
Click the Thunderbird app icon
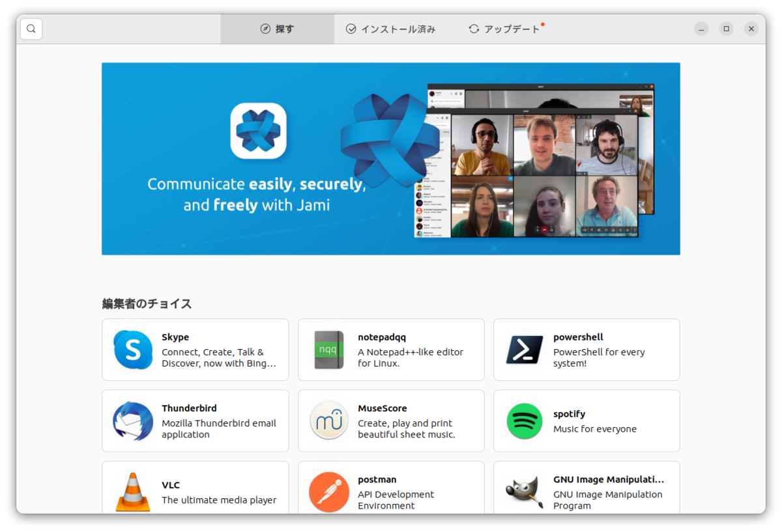pyautogui.click(x=133, y=421)
